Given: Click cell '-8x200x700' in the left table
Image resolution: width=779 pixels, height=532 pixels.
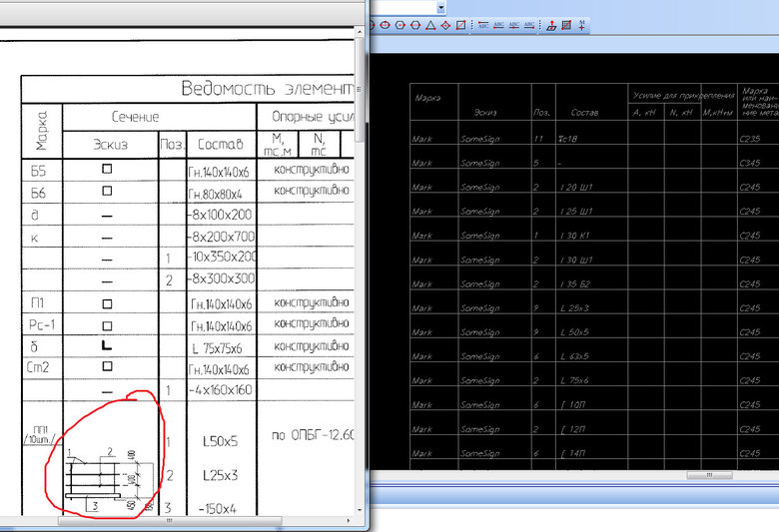Looking at the screenshot, I should click(x=221, y=237).
